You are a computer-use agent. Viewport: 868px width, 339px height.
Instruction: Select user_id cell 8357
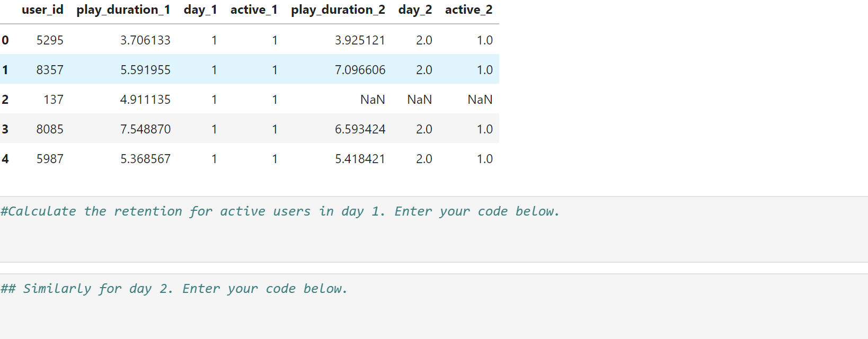50,70
